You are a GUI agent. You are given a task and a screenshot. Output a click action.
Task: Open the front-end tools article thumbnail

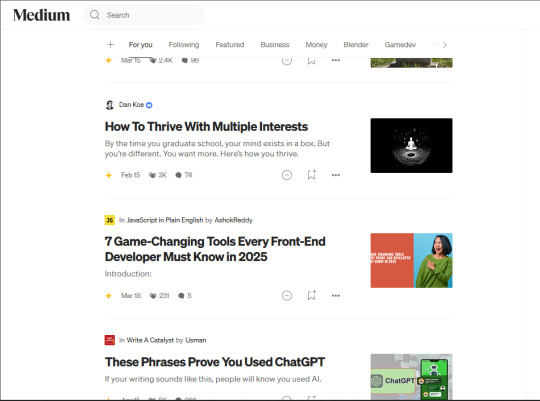tap(411, 260)
